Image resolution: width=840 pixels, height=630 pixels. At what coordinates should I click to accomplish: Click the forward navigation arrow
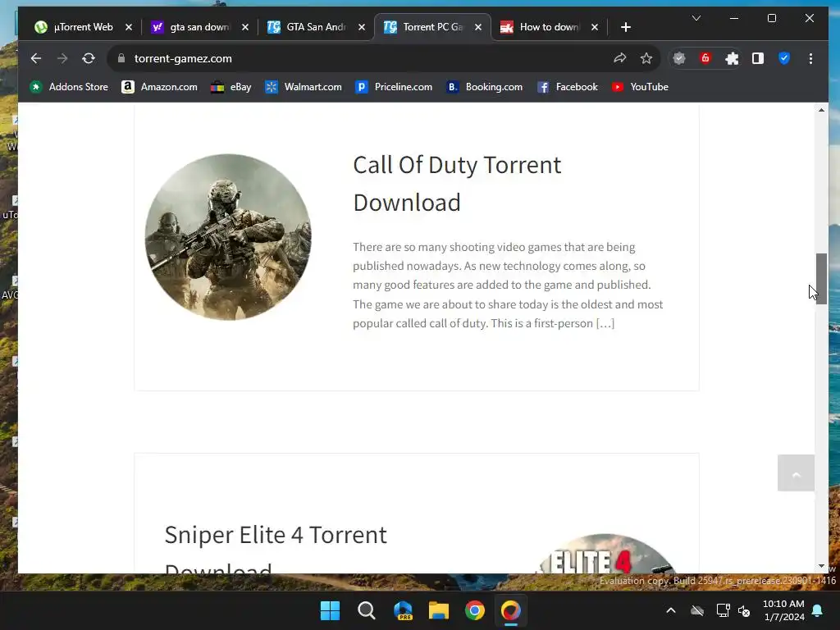coord(62,58)
